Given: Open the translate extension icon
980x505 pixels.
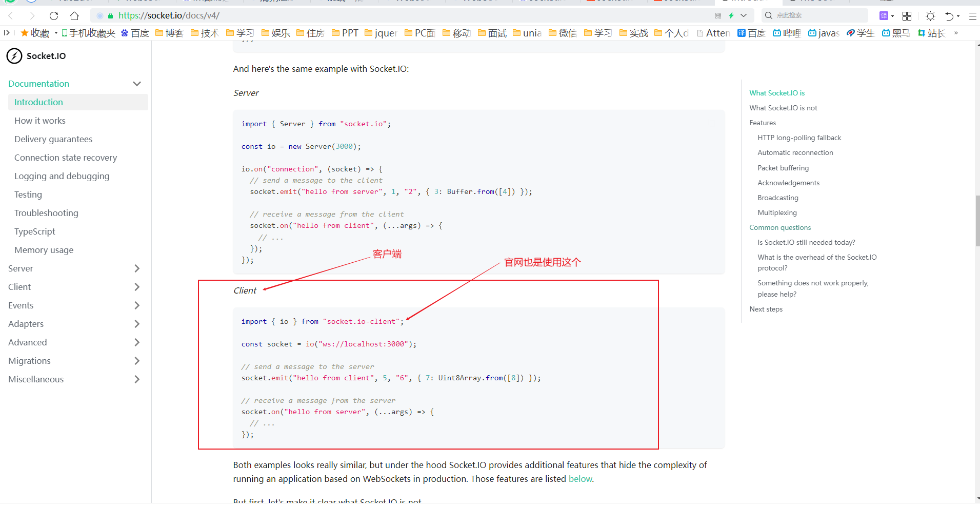Looking at the screenshot, I should (x=884, y=15).
